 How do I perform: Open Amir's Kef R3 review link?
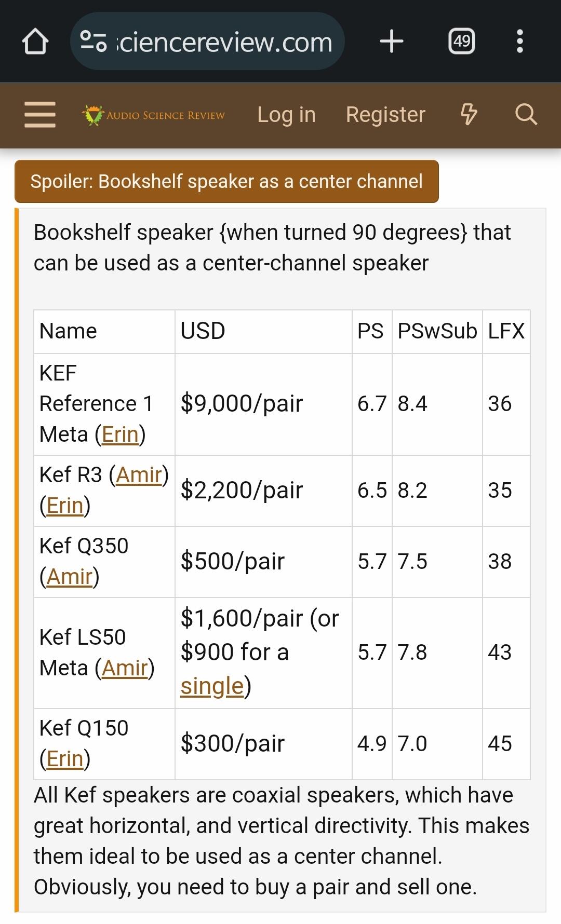pos(139,475)
